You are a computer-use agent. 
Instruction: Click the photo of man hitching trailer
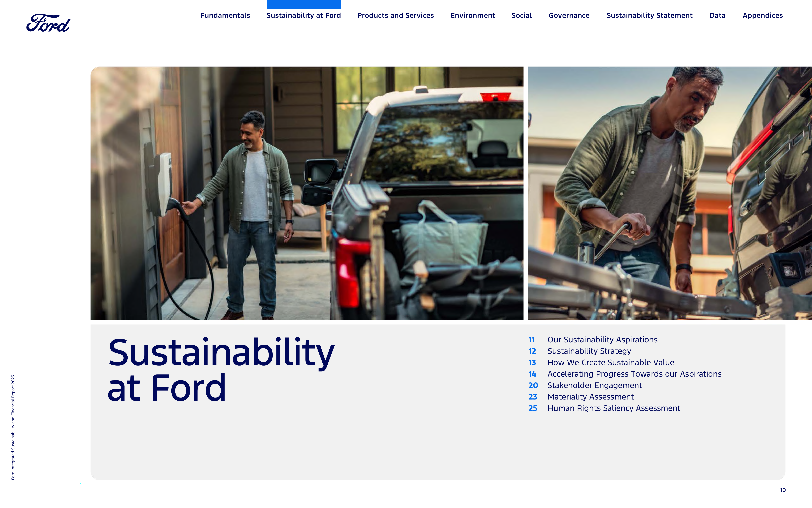tap(670, 193)
